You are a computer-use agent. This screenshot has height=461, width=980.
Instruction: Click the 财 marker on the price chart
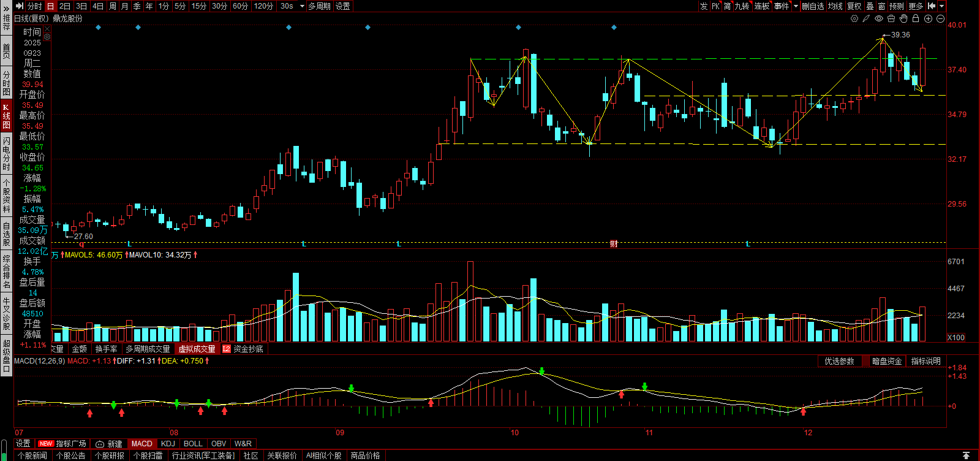[614, 244]
